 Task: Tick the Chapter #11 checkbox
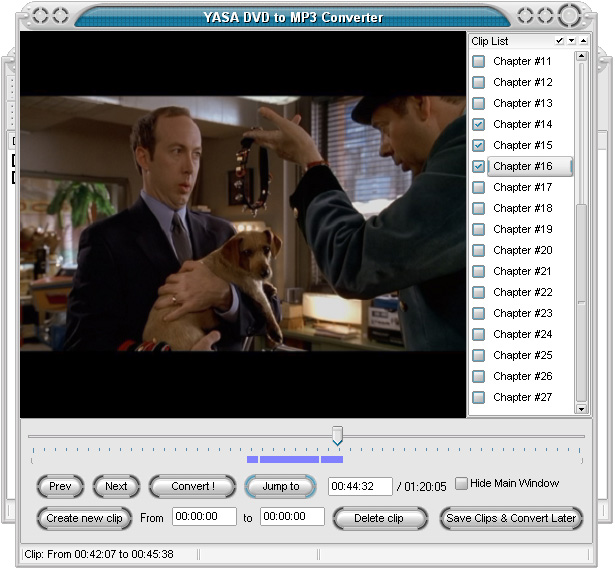pos(479,62)
